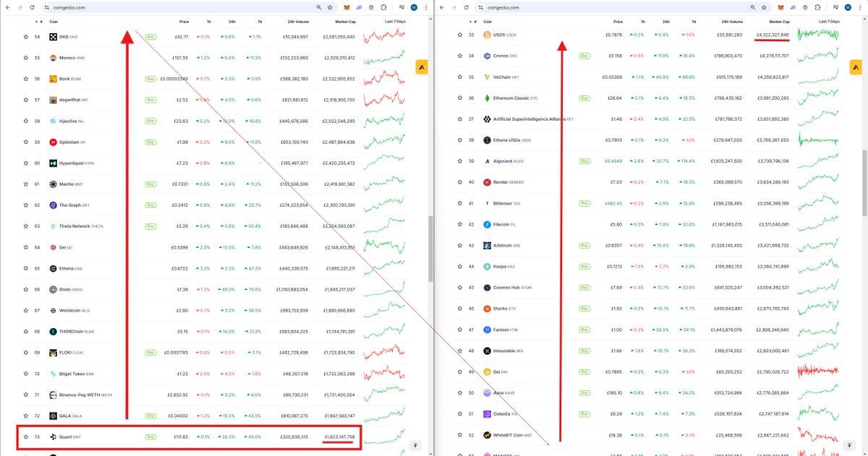The width and height of the screenshot is (868, 456).
Task: Toggle the star for Monero
Action: coord(25,58)
